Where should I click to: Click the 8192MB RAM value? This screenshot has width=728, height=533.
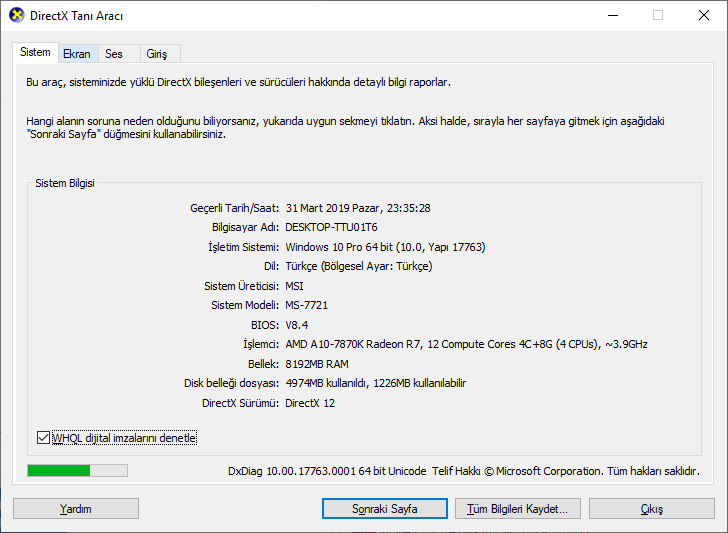317,364
